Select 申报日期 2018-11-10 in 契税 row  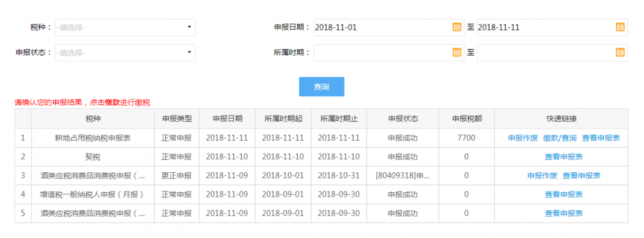pyautogui.click(x=227, y=157)
